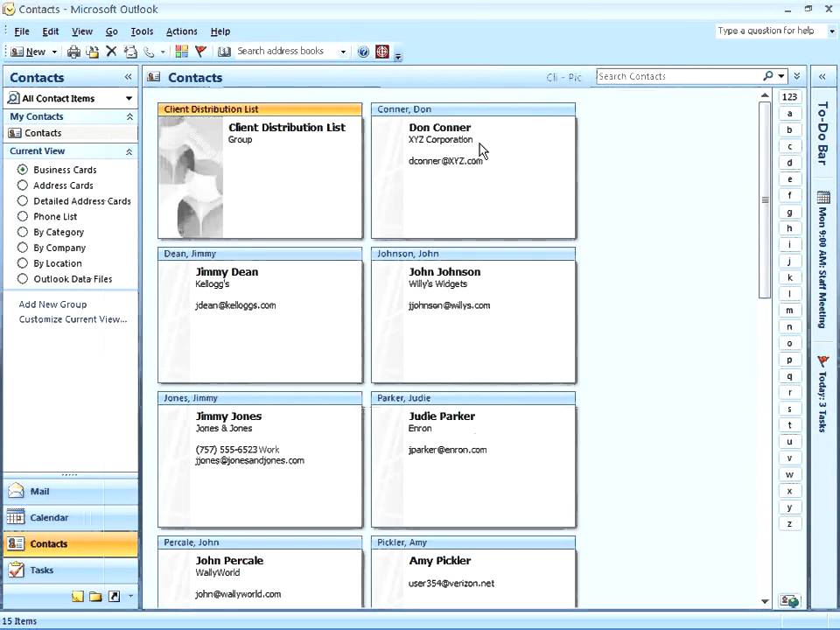The image size is (840, 630).
Task: Open the Tools menu
Action: (x=142, y=31)
